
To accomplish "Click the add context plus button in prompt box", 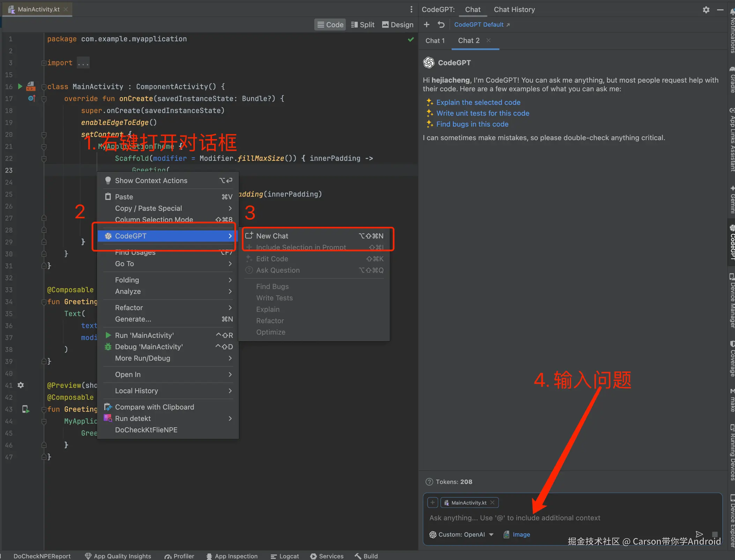I will coord(432,502).
